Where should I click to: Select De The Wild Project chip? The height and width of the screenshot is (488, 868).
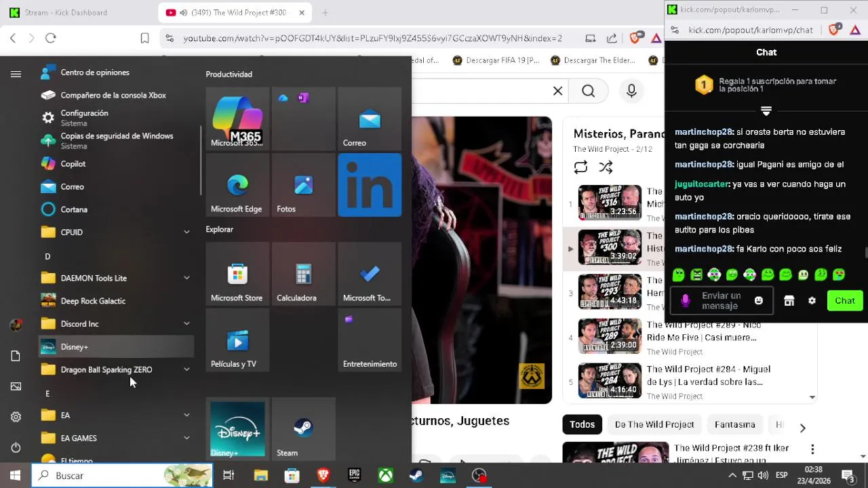(x=654, y=424)
